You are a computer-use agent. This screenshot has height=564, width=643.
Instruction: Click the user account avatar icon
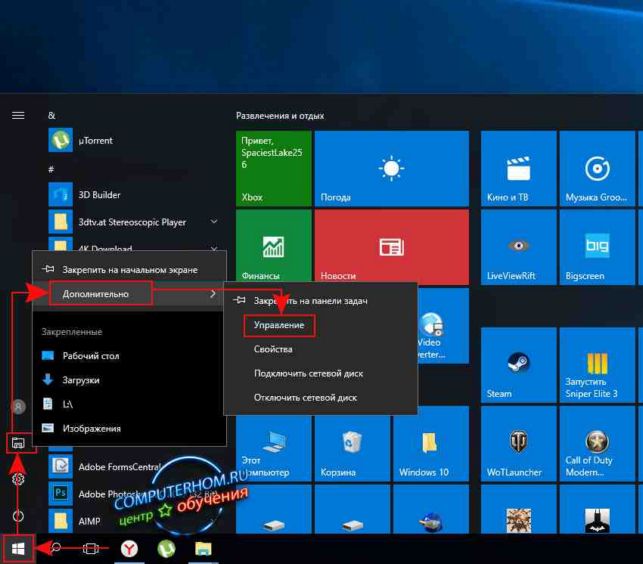tap(18, 406)
